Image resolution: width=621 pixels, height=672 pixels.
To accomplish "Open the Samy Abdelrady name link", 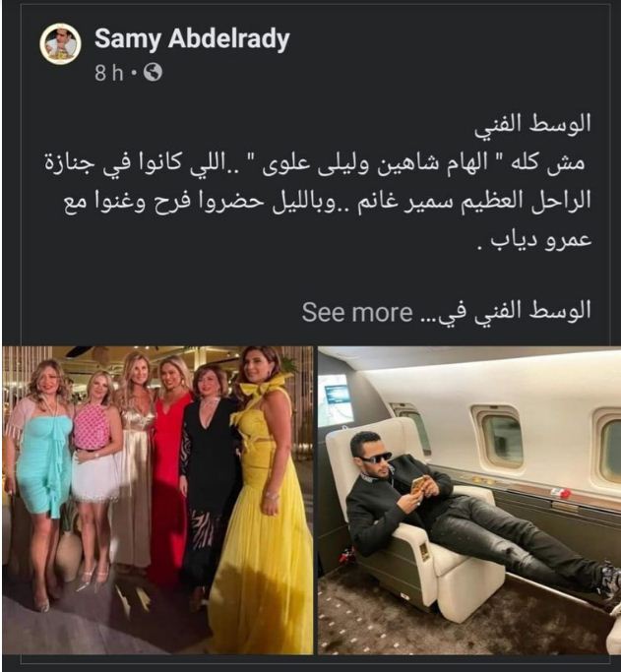I will pos(192,39).
